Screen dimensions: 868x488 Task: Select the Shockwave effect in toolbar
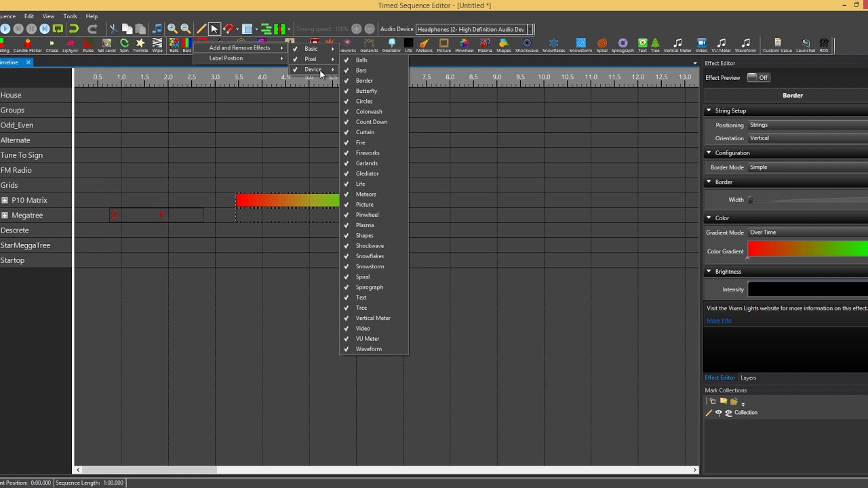point(527,45)
